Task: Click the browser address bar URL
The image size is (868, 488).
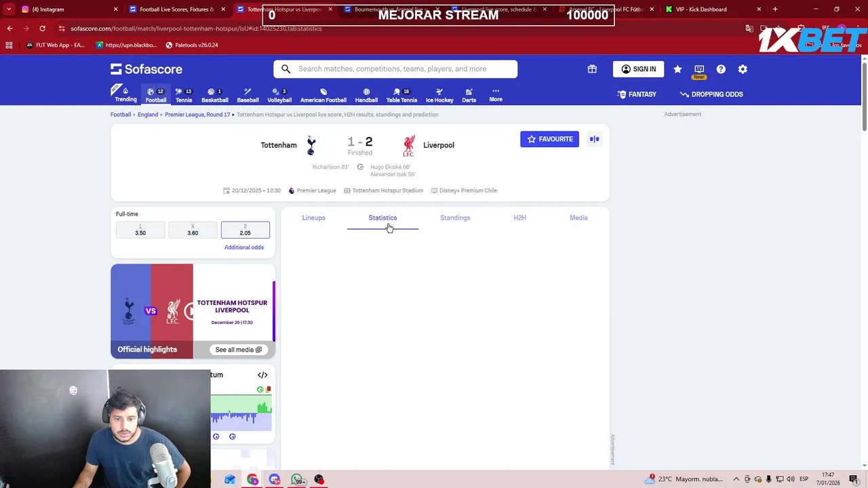Action: point(196,28)
